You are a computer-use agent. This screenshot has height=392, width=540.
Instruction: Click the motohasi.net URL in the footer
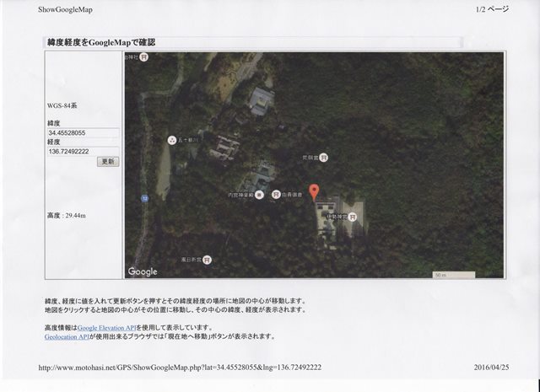[180, 368]
